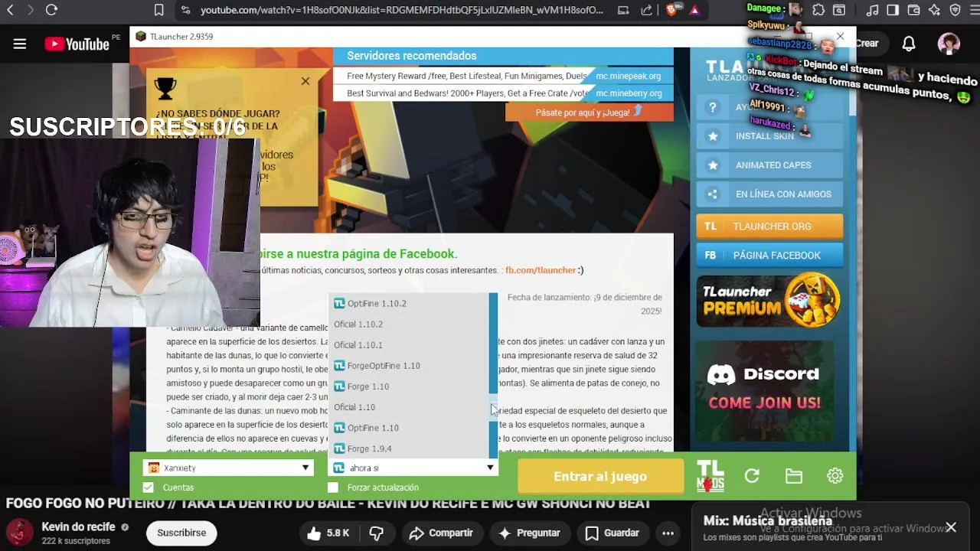
Task: Open INSTALL SKIN sidebar button
Action: [769, 136]
